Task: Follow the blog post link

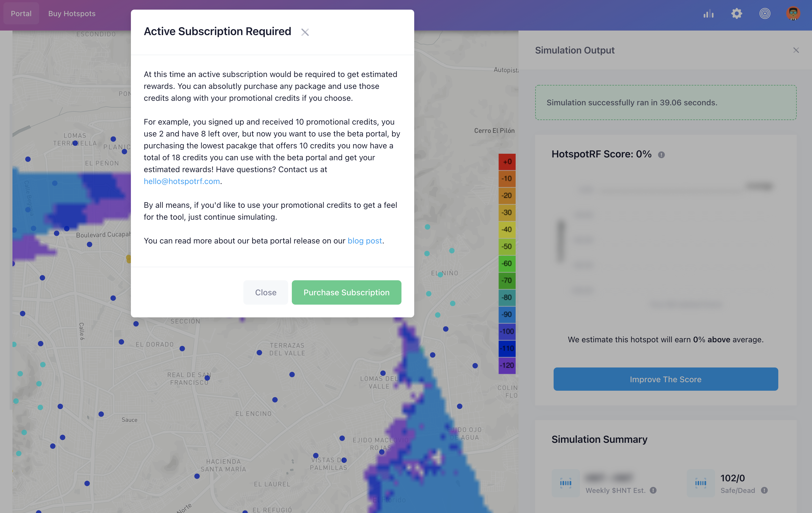Action: [365, 241]
